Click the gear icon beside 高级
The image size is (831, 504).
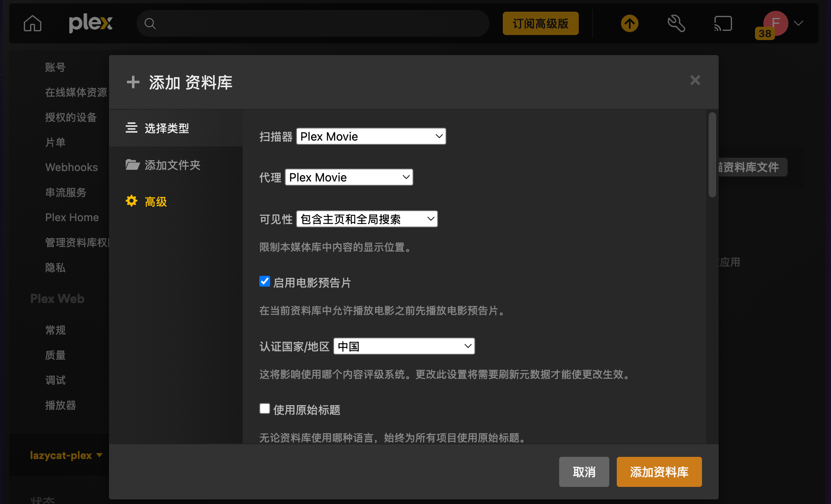tap(132, 201)
